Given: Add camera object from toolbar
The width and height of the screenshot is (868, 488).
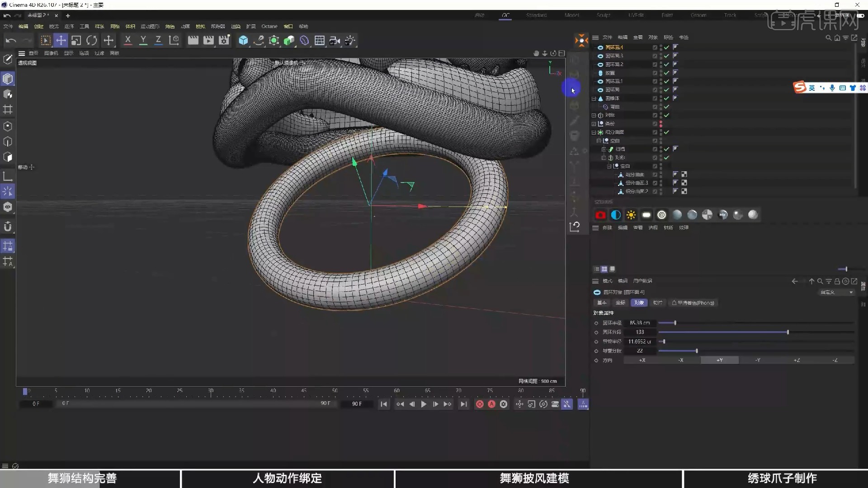Looking at the screenshot, I should (x=335, y=41).
